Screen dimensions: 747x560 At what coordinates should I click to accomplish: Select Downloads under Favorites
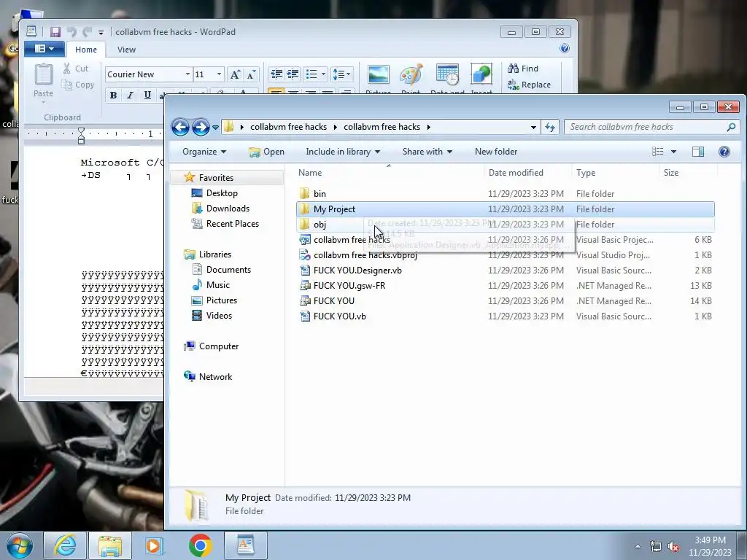pyautogui.click(x=220, y=209)
